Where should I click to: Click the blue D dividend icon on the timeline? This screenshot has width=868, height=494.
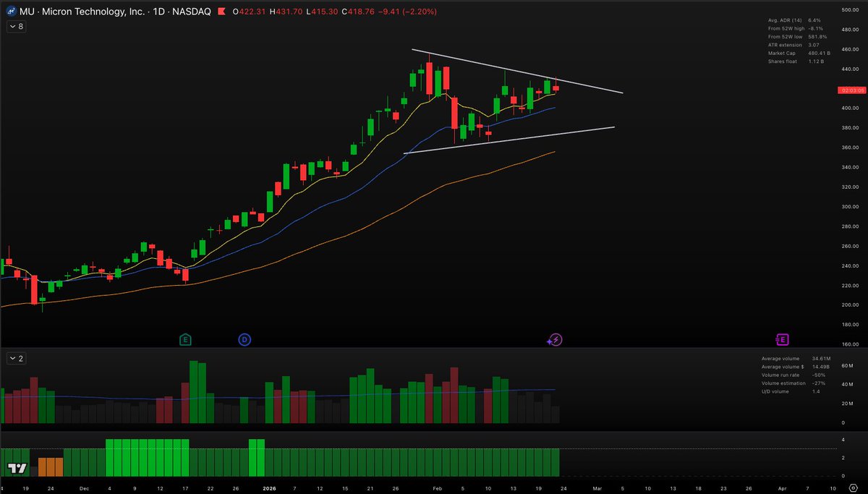245,339
